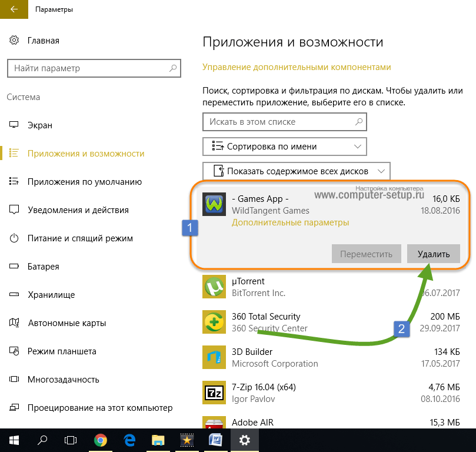Image resolution: width=476 pixels, height=452 pixels.
Task: Open the Экран settings section
Action: click(40, 125)
